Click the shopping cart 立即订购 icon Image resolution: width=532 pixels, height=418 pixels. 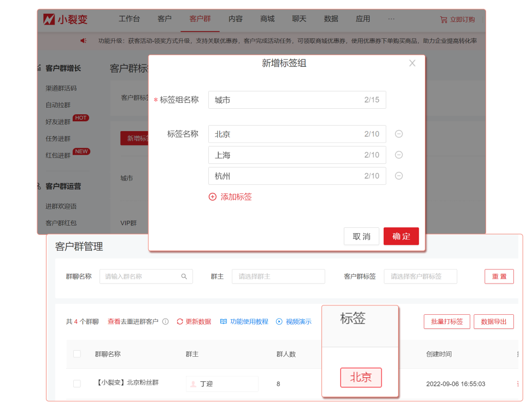click(443, 20)
